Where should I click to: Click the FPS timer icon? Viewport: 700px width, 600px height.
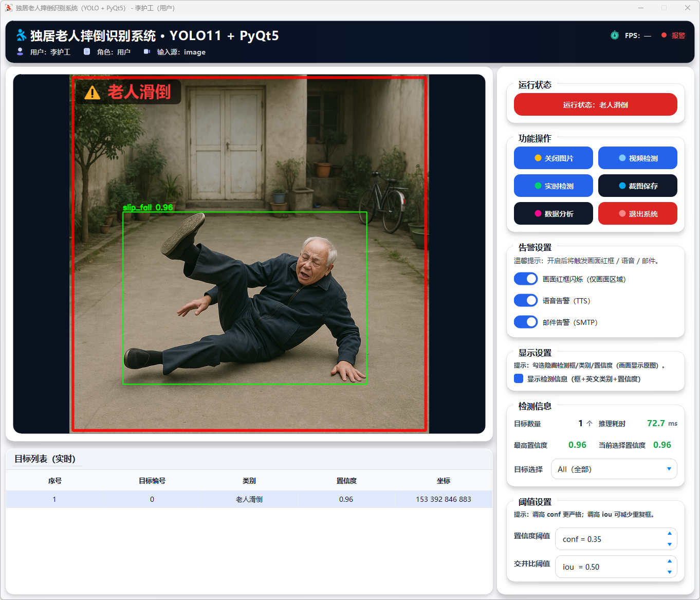615,35
